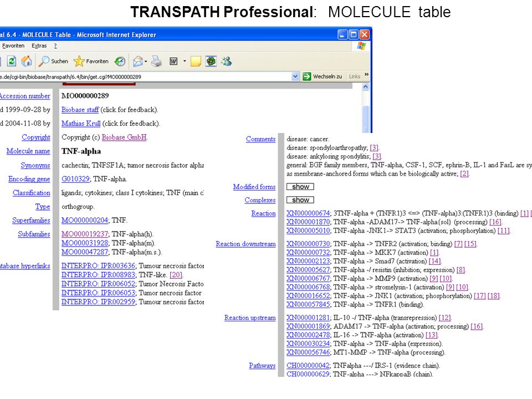Open INTERPRO: IPR008983 link
The width and height of the screenshot is (532, 399).
point(99,275)
